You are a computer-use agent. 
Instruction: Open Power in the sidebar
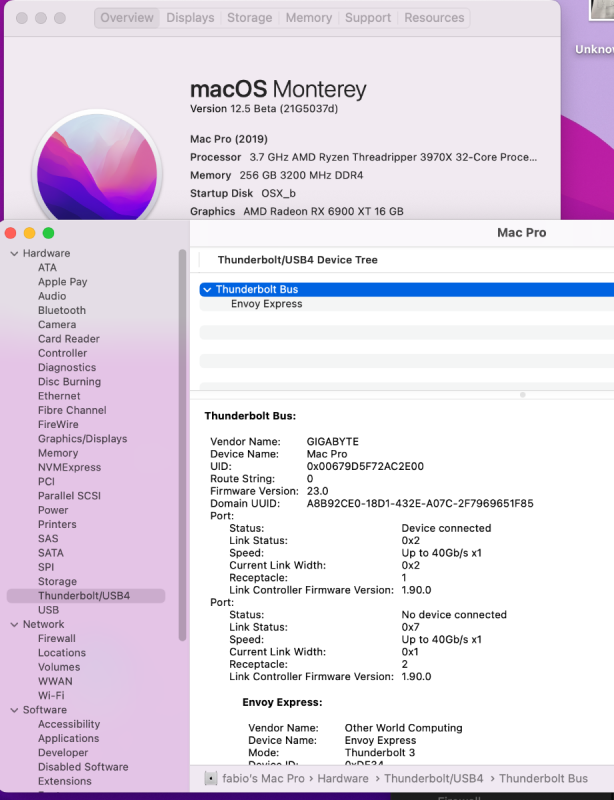(x=53, y=510)
